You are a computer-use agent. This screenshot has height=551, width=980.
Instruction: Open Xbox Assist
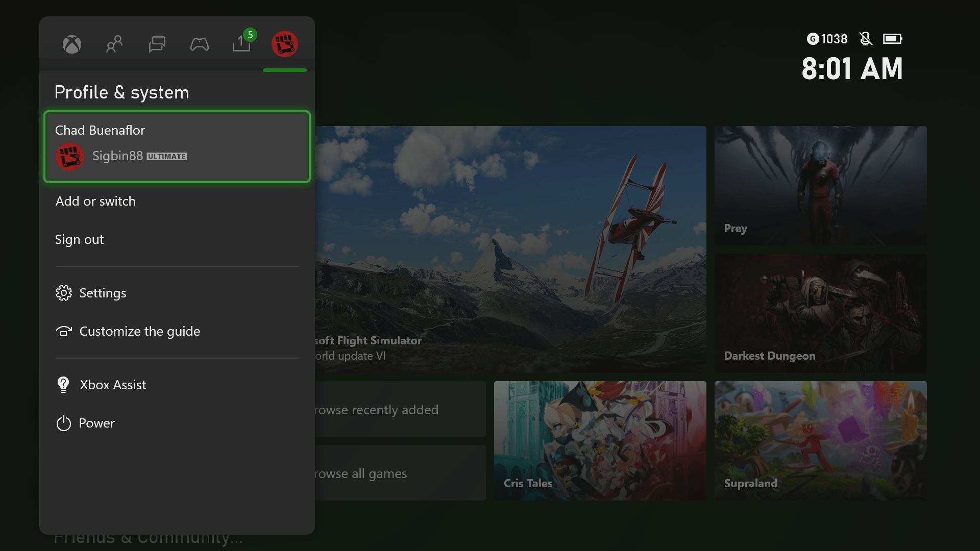pos(113,385)
